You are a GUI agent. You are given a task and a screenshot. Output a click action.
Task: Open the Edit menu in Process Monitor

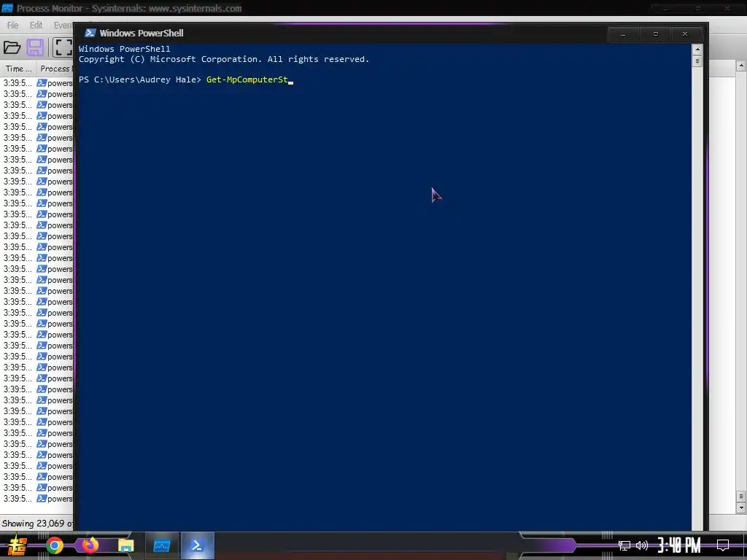coord(36,26)
